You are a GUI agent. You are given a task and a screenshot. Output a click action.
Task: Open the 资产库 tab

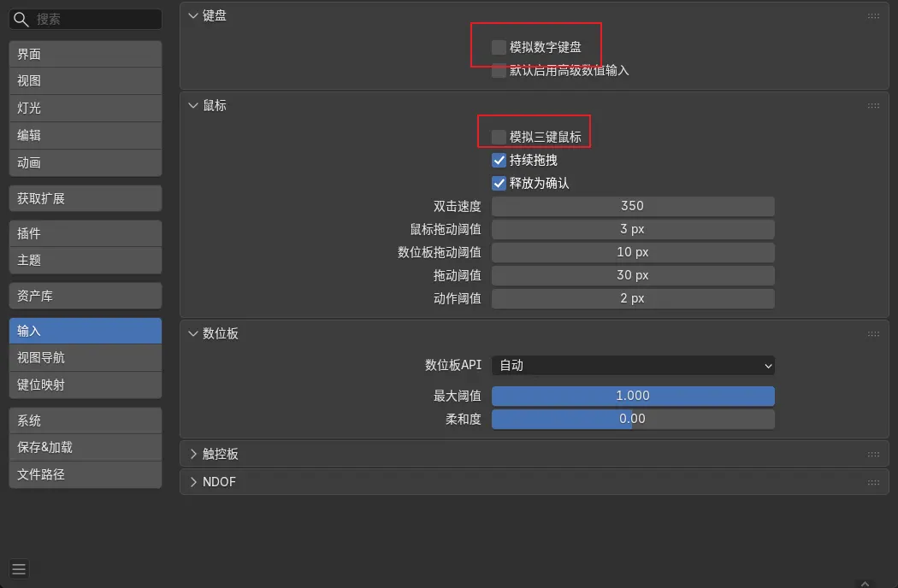[86, 296]
